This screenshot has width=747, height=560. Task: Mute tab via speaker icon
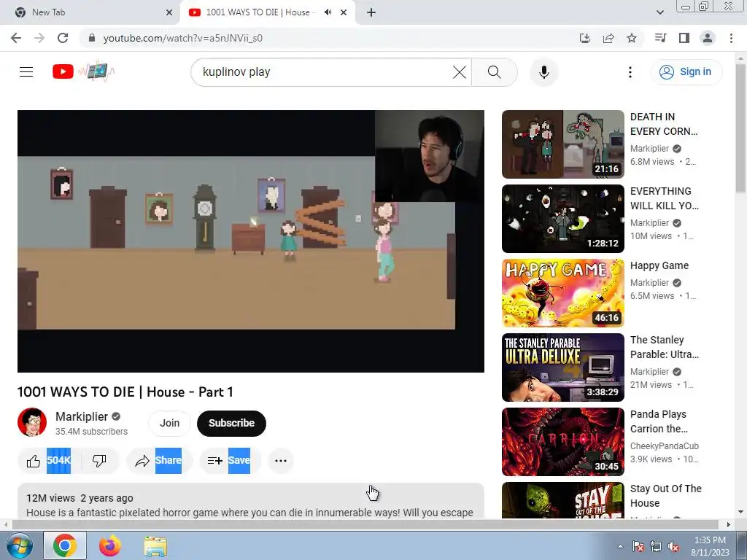[328, 12]
